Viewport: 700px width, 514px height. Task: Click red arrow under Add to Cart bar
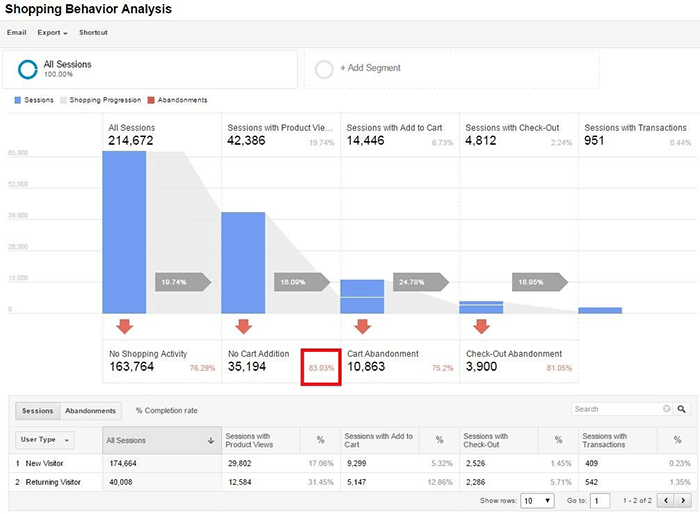[x=362, y=326]
